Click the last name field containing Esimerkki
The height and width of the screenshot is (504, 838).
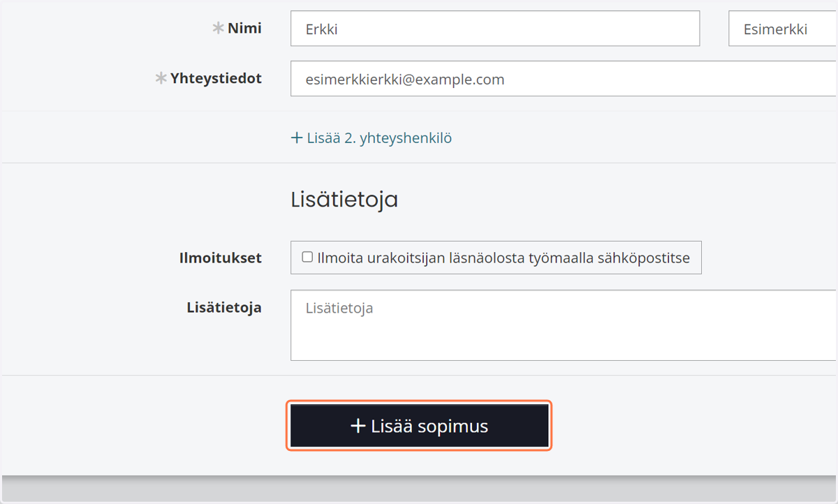[783, 29]
